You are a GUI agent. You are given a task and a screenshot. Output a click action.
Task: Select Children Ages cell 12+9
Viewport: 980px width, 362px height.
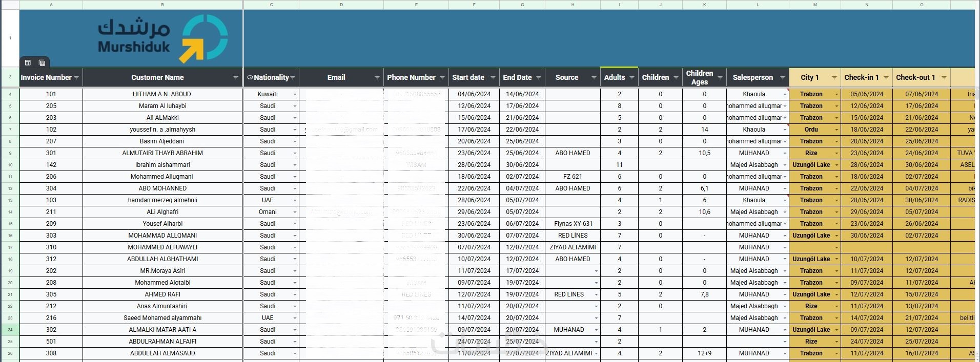pos(704,353)
